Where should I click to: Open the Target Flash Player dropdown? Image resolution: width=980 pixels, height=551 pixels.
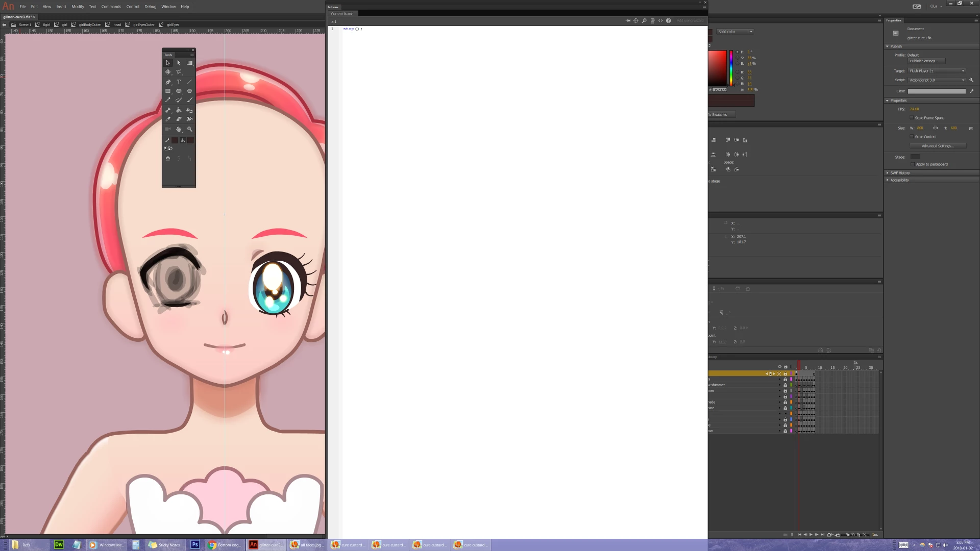coord(937,71)
